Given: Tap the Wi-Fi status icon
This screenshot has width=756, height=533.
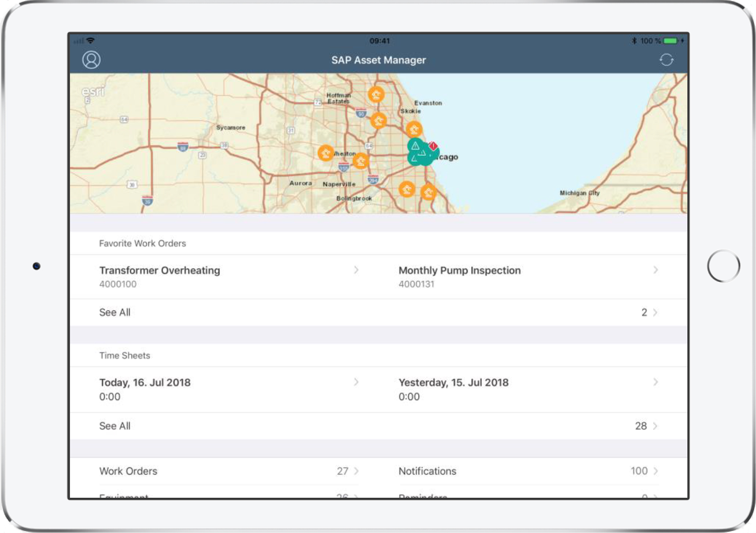Looking at the screenshot, I should tap(90, 41).
